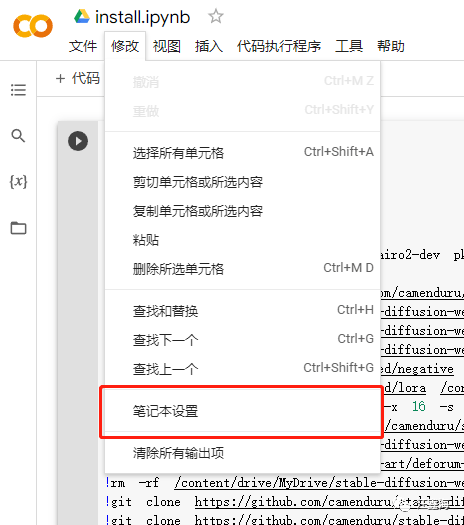The height and width of the screenshot is (525, 464).
Task: Add a code cell with + 代码
Action: 78,78
